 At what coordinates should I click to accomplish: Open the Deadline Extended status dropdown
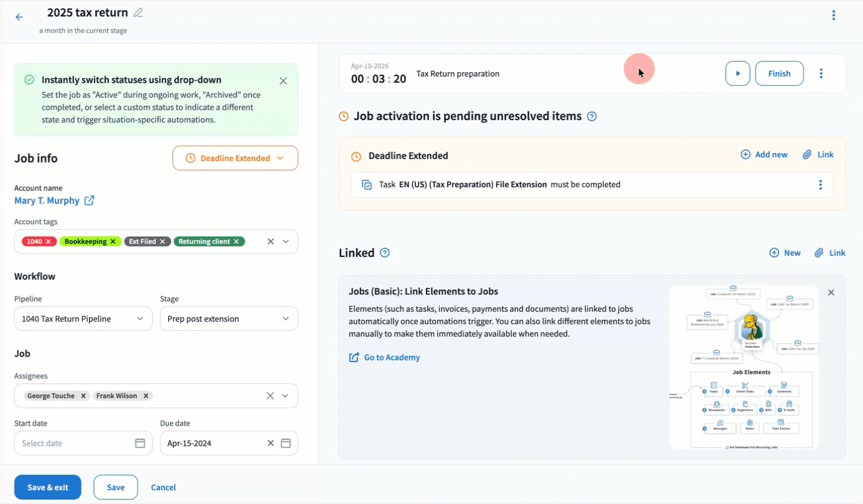pyautogui.click(x=235, y=158)
